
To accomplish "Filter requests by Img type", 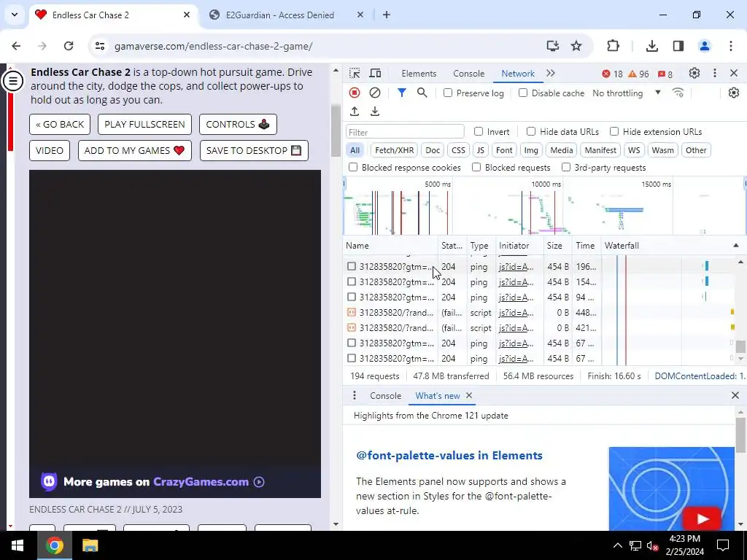I will [531, 150].
